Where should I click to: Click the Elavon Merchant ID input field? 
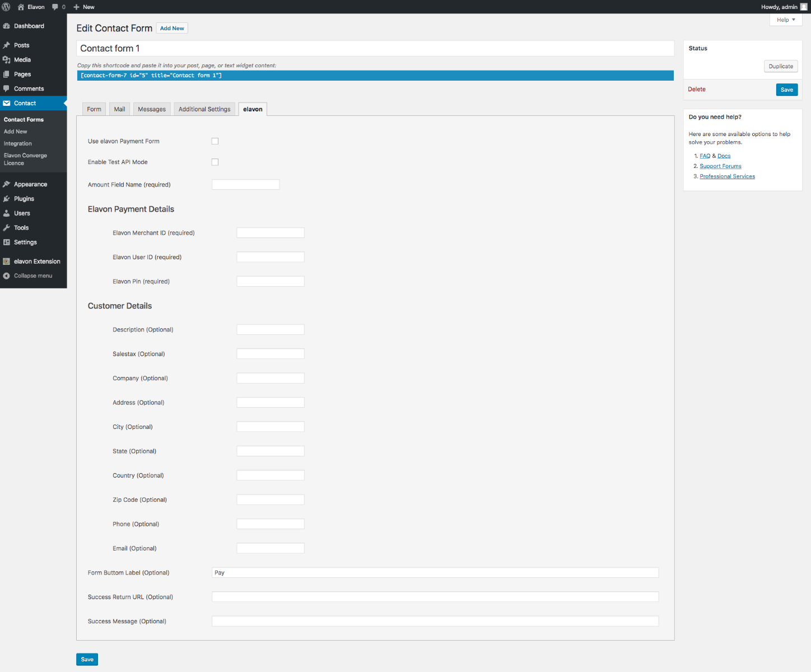271,233
